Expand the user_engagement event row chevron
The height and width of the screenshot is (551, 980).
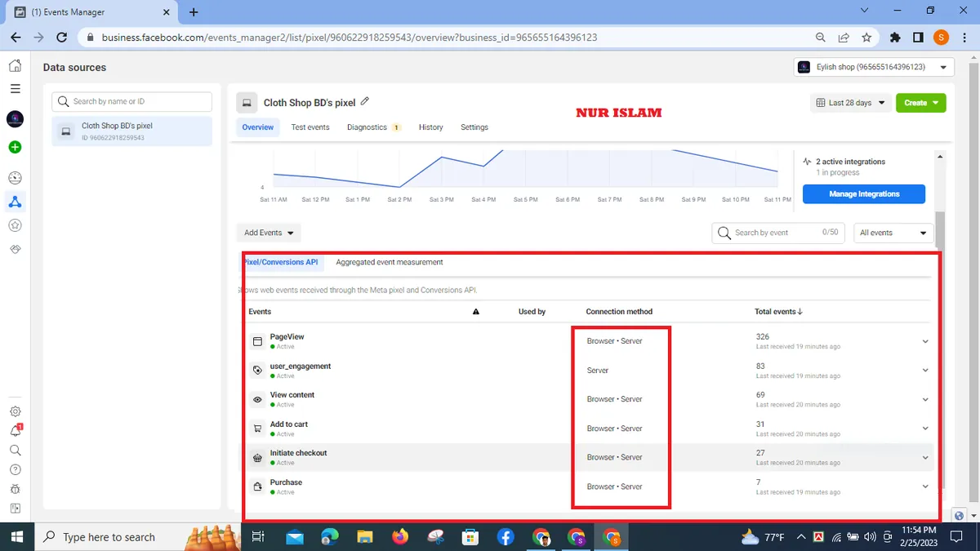(x=925, y=371)
